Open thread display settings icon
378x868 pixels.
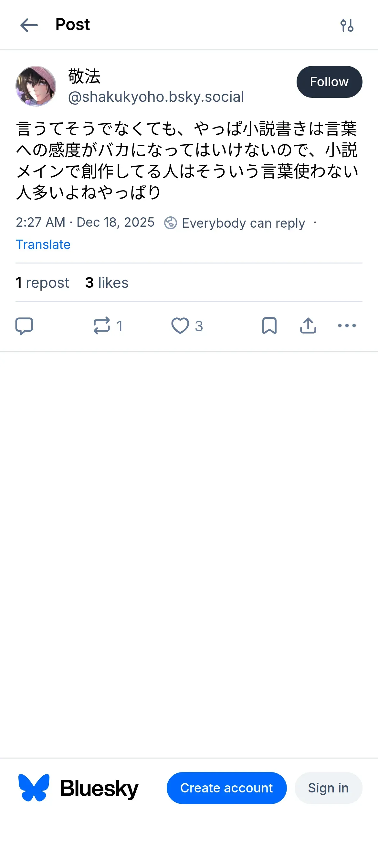347,25
